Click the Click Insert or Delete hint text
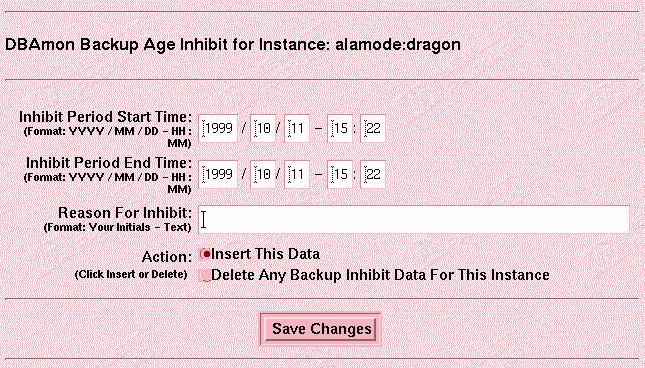 coord(131,274)
